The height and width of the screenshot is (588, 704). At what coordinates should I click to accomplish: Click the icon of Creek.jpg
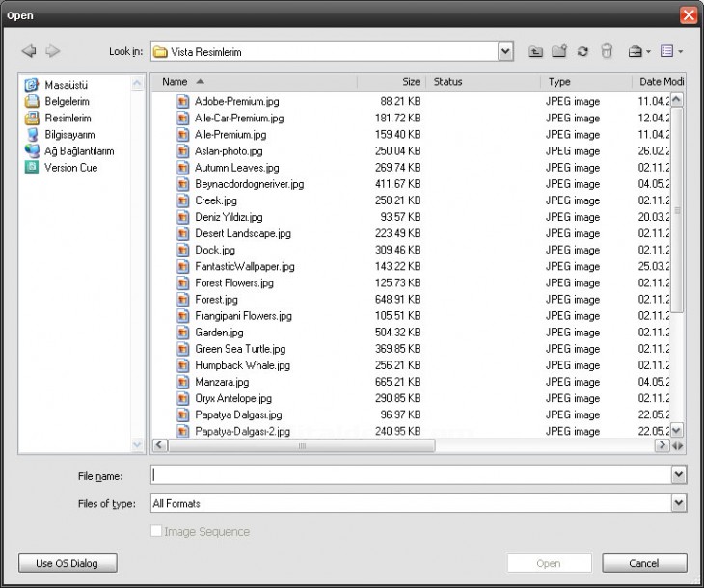182,200
